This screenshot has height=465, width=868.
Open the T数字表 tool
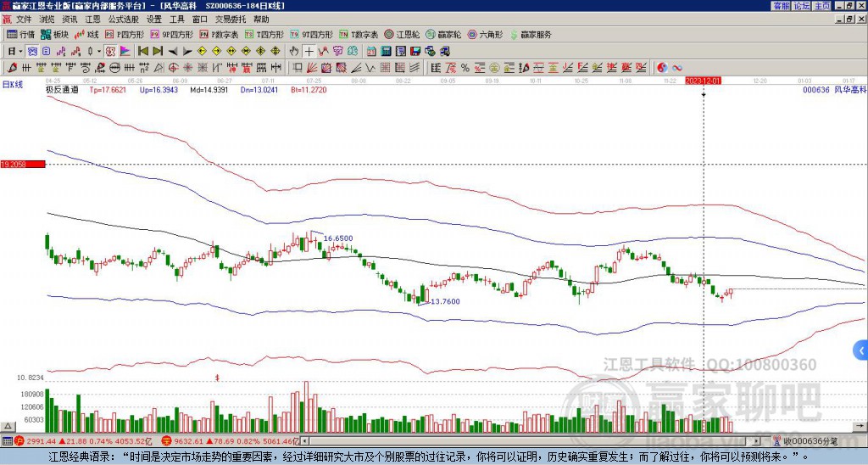pos(359,34)
